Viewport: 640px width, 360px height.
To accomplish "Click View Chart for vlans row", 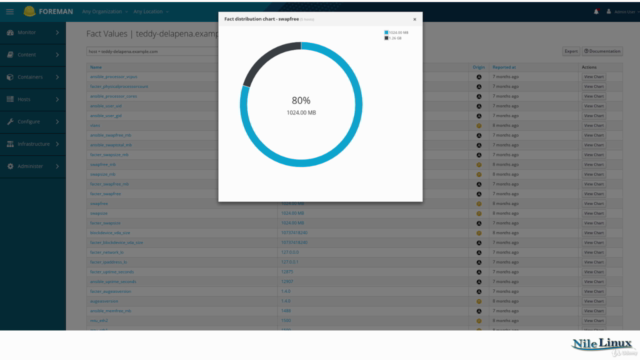I will pos(593,126).
